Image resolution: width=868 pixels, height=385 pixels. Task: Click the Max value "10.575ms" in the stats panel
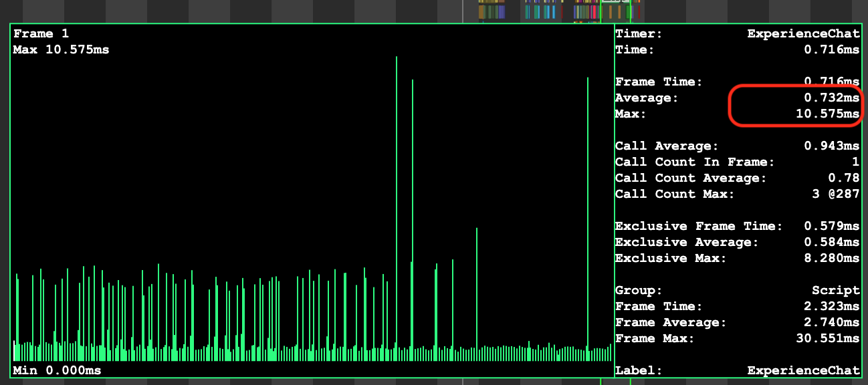tap(828, 114)
